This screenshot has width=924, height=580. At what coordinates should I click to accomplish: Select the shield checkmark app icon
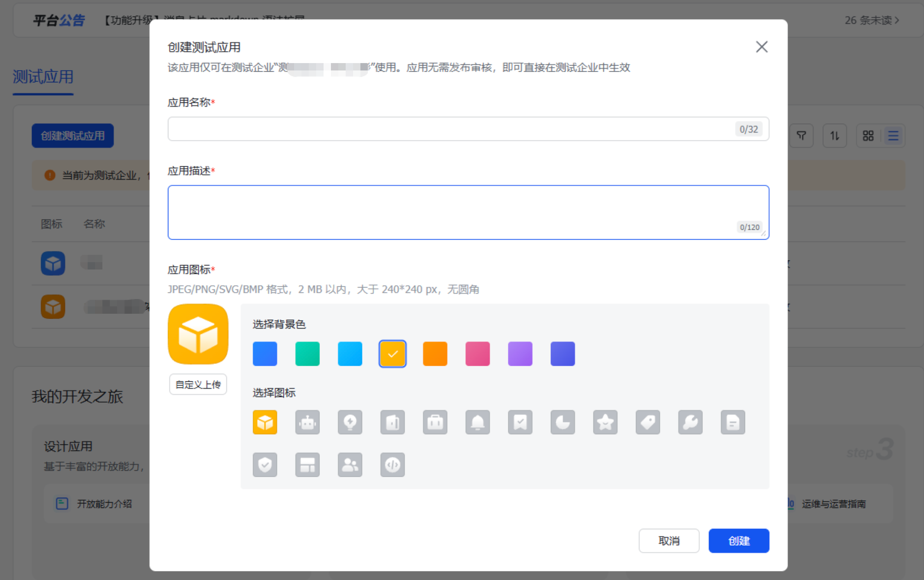[x=265, y=464]
